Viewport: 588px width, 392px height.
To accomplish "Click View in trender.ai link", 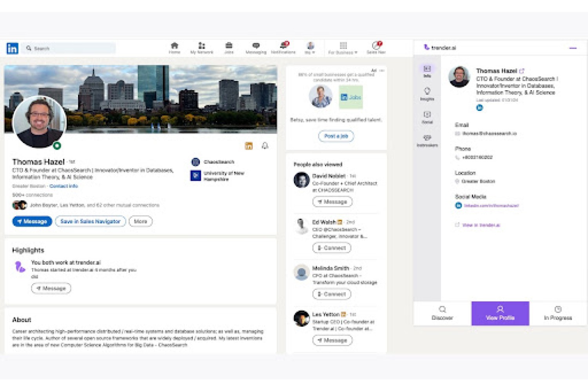I will (x=481, y=225).
